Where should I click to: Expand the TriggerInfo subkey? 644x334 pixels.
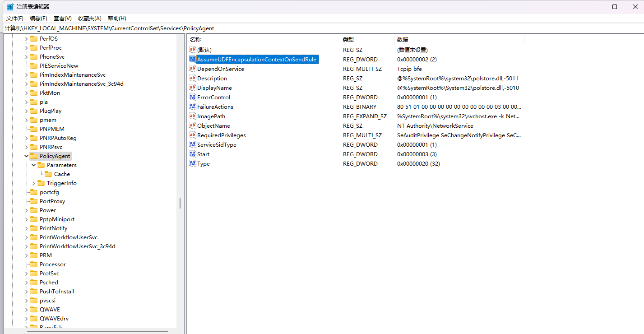point(33,183)
